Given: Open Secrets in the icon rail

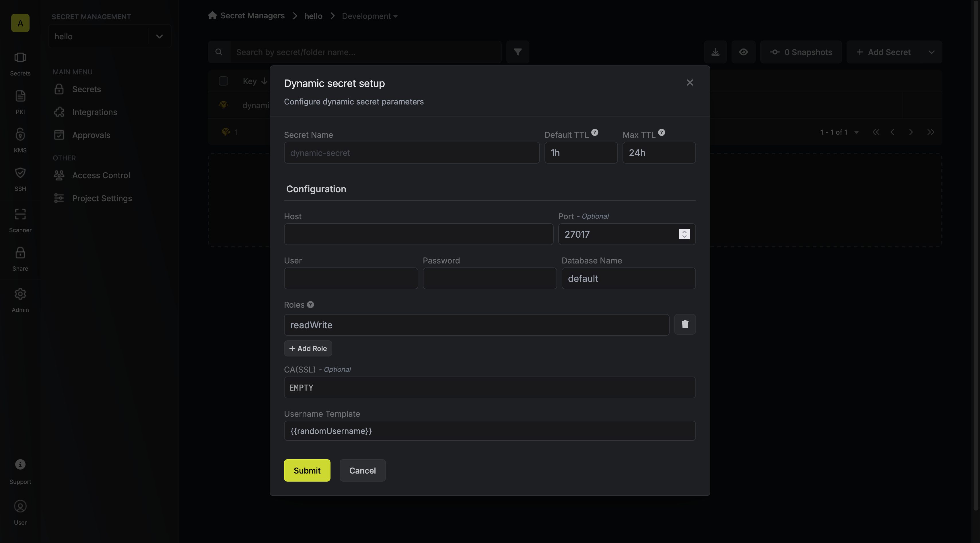Looking at the screenshot, I should click(x=20, y=64).
